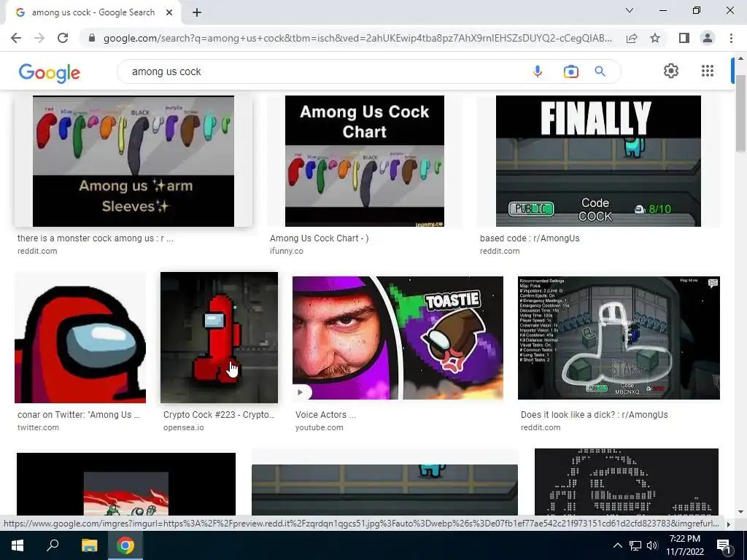Screen dimensions: 747x560
Task: Switch to Chrome on the taskbar
Action: (x=125, y=545)
